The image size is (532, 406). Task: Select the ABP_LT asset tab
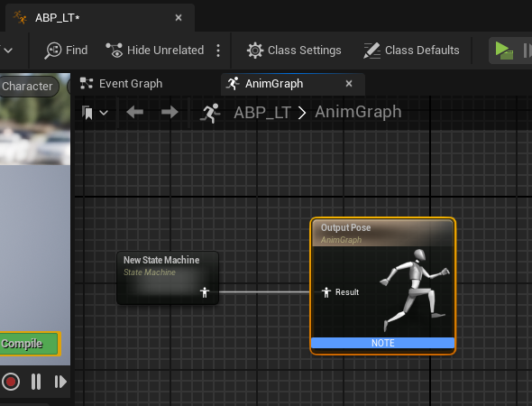100,18
